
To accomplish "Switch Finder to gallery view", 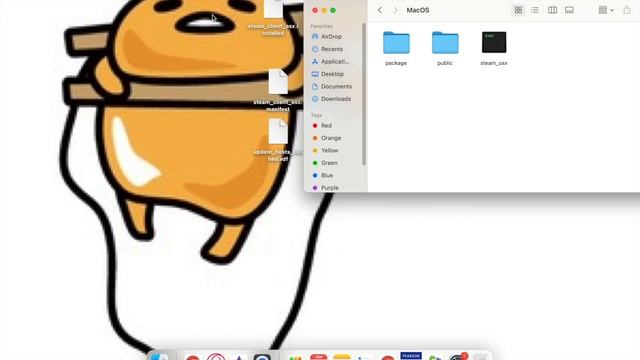I will pos(569,10).
